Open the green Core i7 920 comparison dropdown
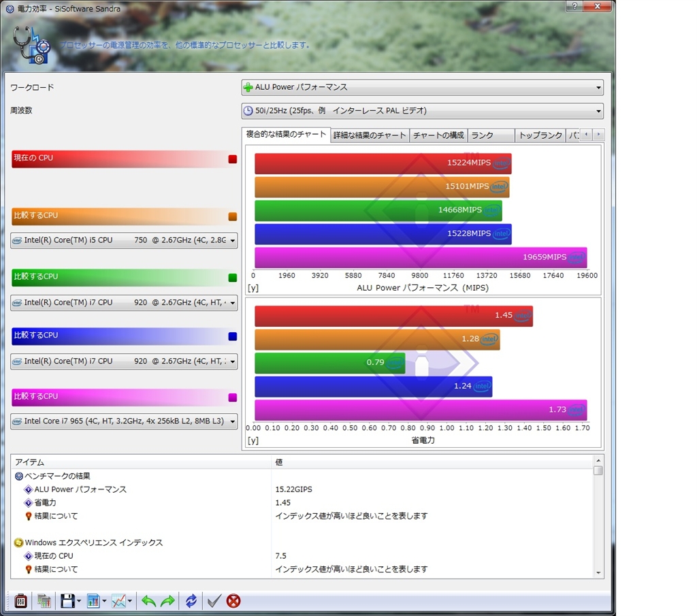Viewport: 697px width, 616px height. (124, 302)
